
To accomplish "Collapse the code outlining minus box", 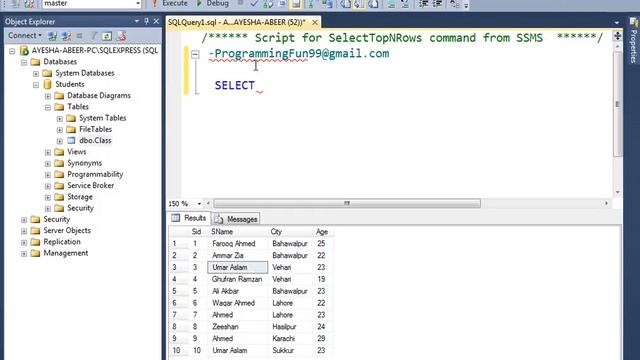I will pos(195,54).
